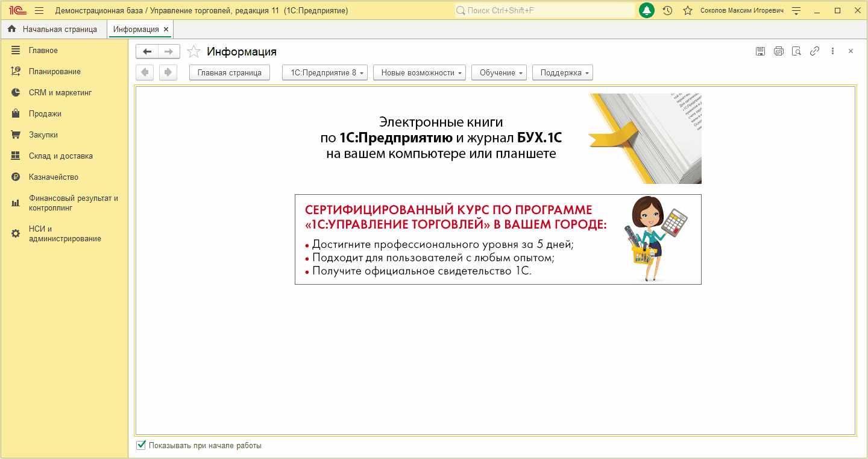
Task: Add Информация page to favorites star
Action: 193,51
